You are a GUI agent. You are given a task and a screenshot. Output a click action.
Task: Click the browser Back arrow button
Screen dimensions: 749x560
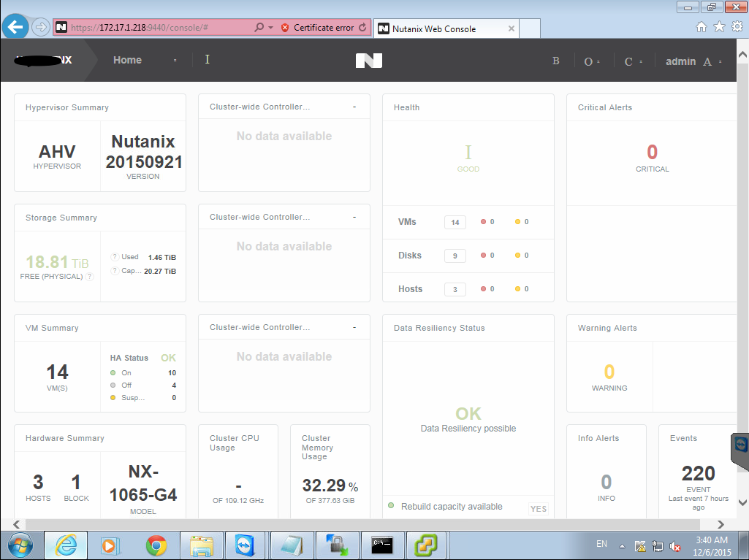coord(15,27)
